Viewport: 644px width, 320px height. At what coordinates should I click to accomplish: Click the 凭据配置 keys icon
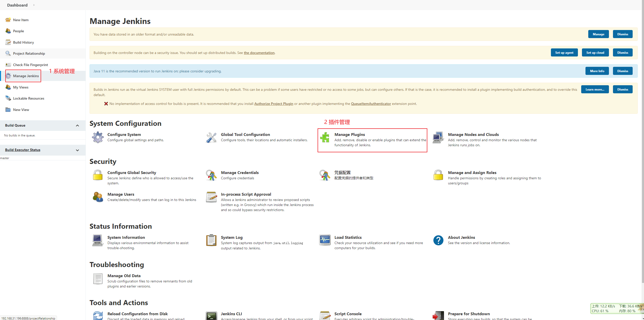325,176
